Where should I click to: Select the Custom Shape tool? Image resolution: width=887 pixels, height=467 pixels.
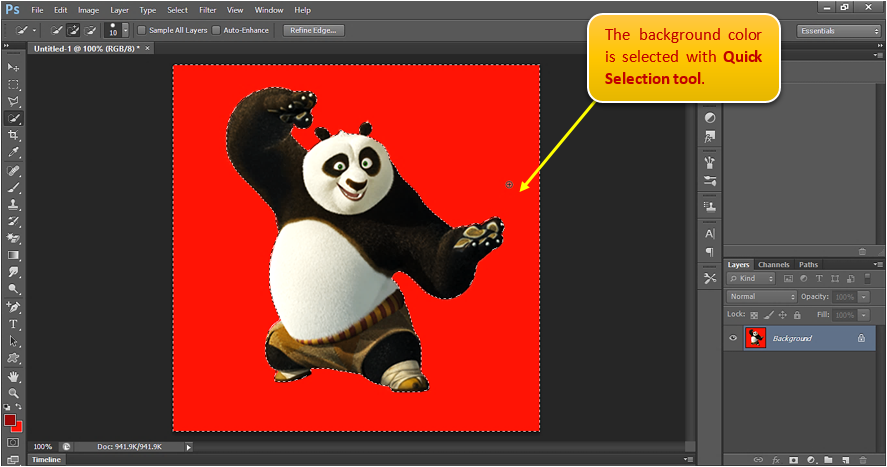tap(13, 358)
